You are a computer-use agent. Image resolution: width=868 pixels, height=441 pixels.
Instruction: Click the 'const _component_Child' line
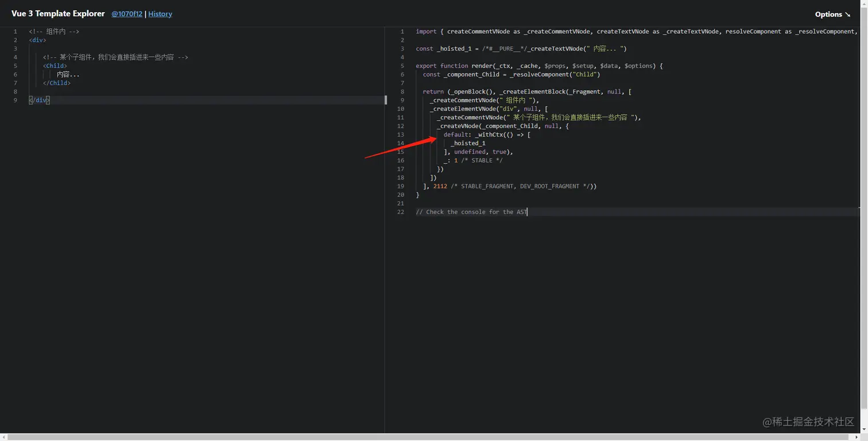511,75
